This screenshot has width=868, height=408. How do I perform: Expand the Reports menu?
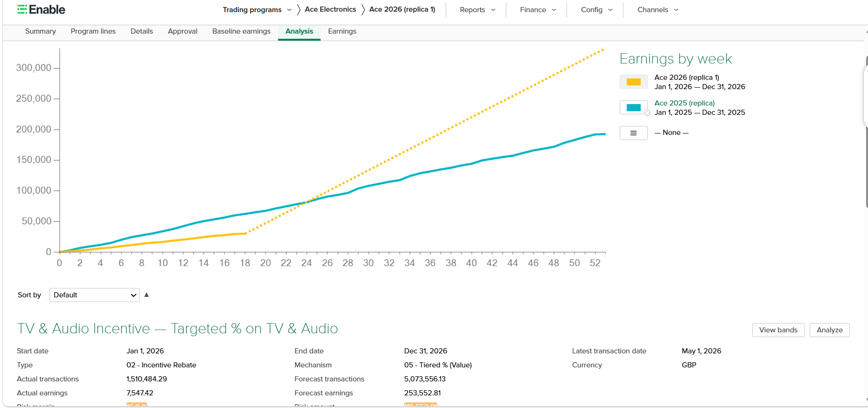click(x=477, y=10)
